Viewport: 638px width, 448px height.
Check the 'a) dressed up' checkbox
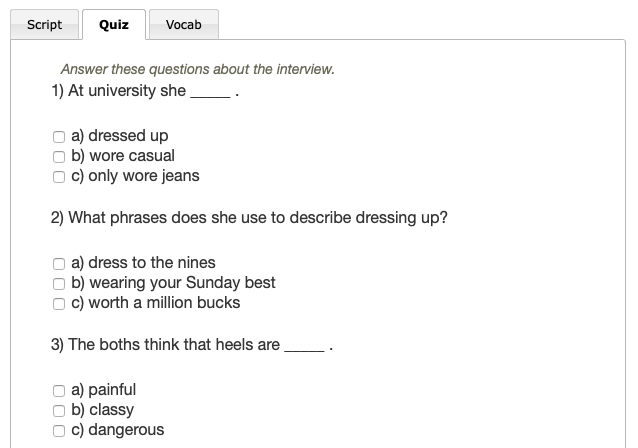[59, 136]
